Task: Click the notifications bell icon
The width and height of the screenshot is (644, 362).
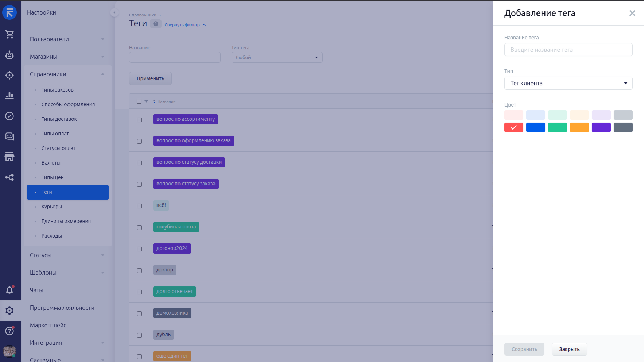Action: click(x=10, y=290)
